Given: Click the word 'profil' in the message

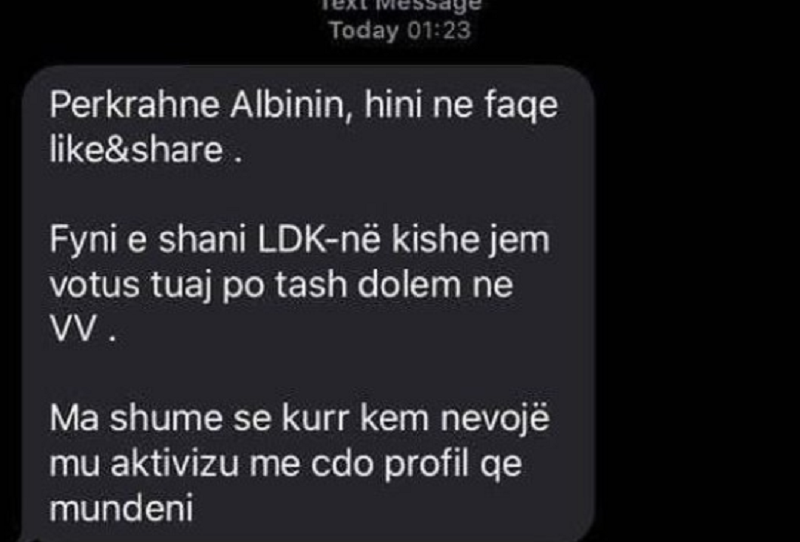Looking at the screenshot, I should pyautogui.click(x=426, y=465).
